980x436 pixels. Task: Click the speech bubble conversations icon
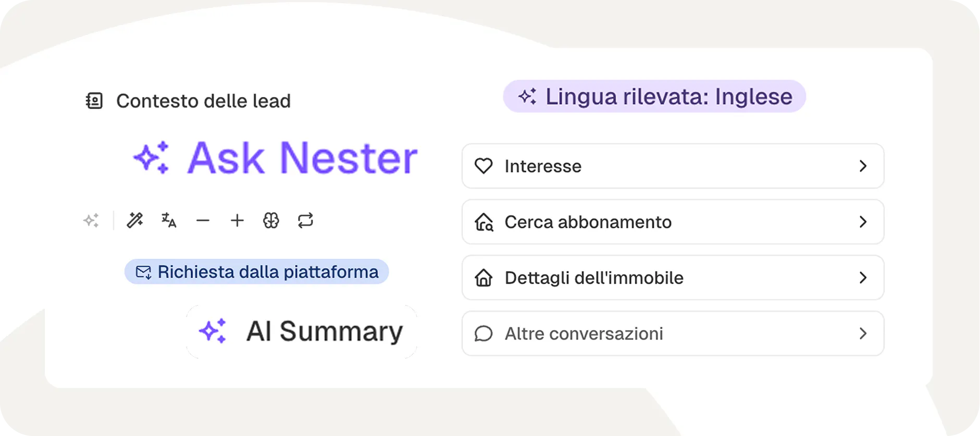click(483, 334)
